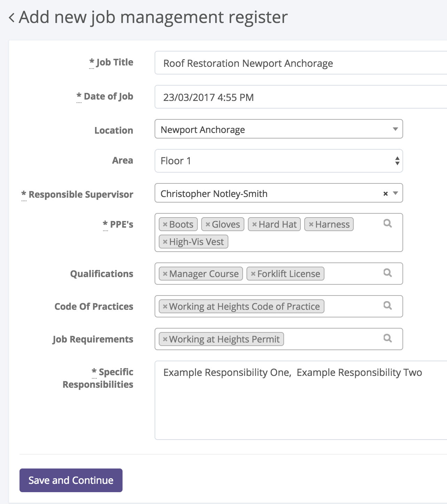Click magnifier icon in Job Requirements field
447x504 pixels.
pos(387,338)
